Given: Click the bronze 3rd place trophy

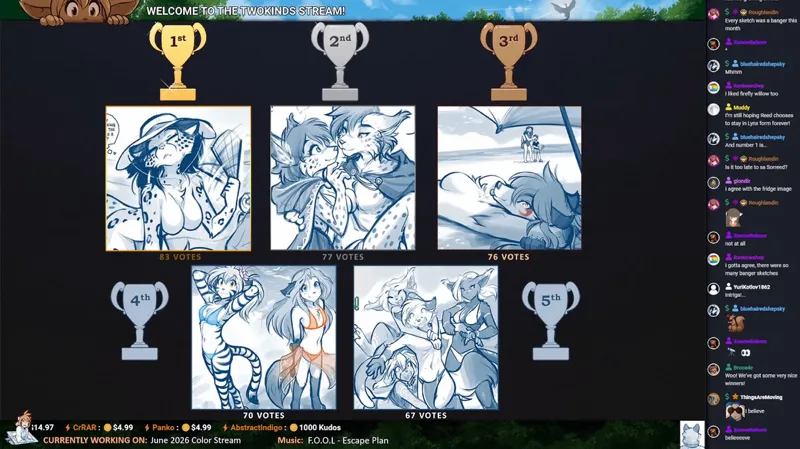Looking at the screenshot, I should point(509,61).
